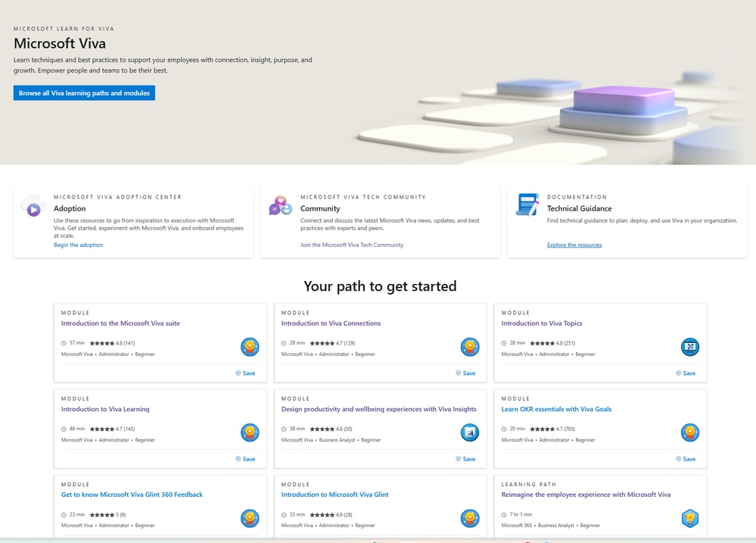Click the Viva Insights module chart badge
Viewport: 756px width, 543px height.
[470, 432]
